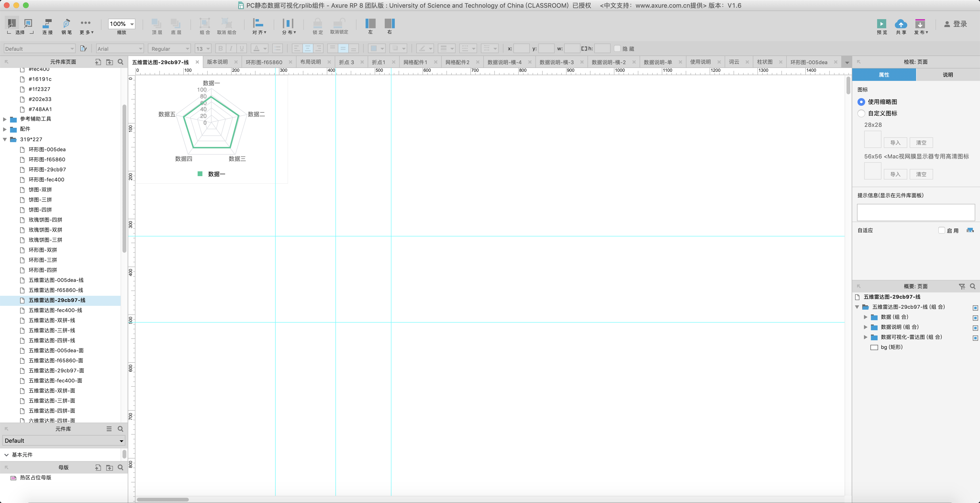Open the widget style editor icon
Viewport: 980px width, 503px height.
[84, 48]
